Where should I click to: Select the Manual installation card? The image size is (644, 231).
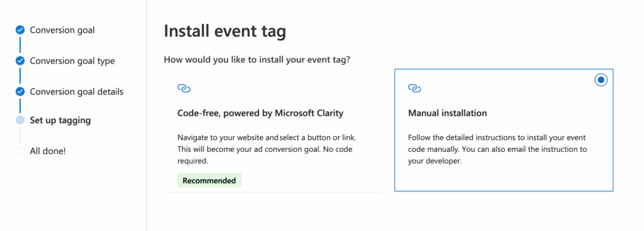point(504,130)
